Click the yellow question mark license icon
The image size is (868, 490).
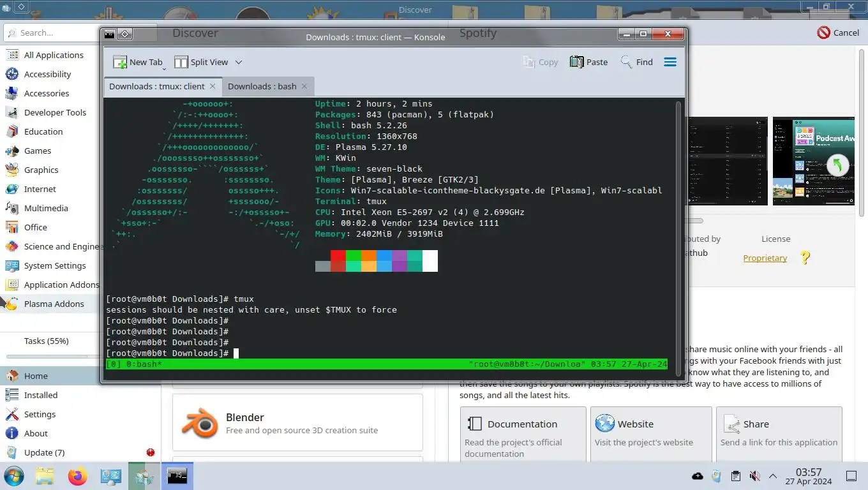click(x=805, y=258)
